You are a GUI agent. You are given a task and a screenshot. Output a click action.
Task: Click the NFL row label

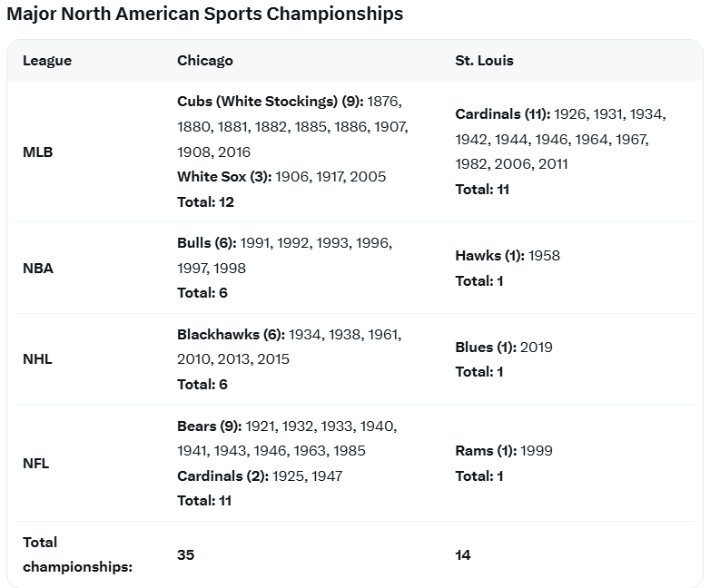tap(36, 464)
